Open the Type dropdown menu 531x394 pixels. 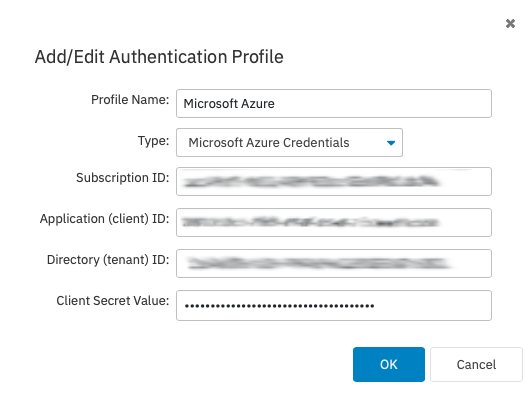tap(289, 142)
